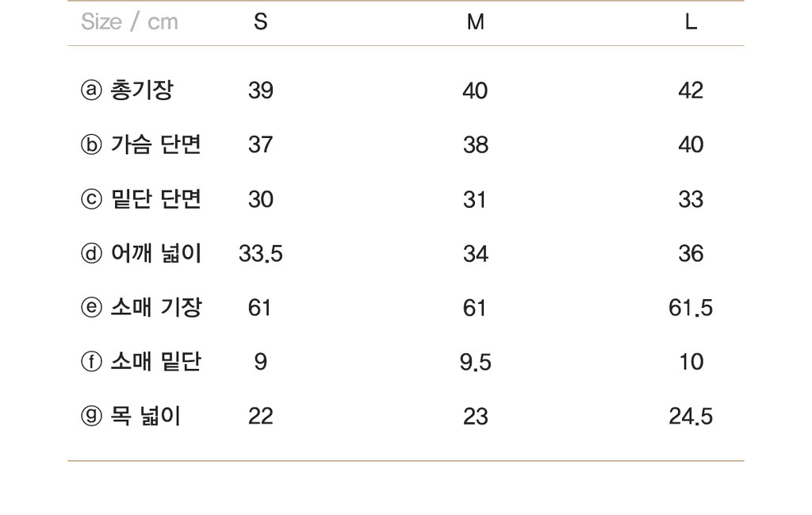Select the L size column header
Image resolution: width=812 pixels, height=515 pixels.
click(691, 22)
